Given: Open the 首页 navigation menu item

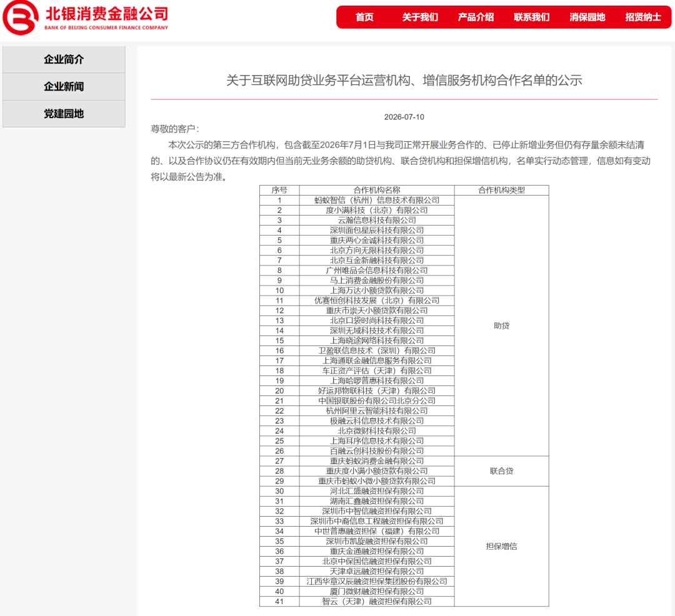Looking at the screenshot, I should [x=364, y=17].
